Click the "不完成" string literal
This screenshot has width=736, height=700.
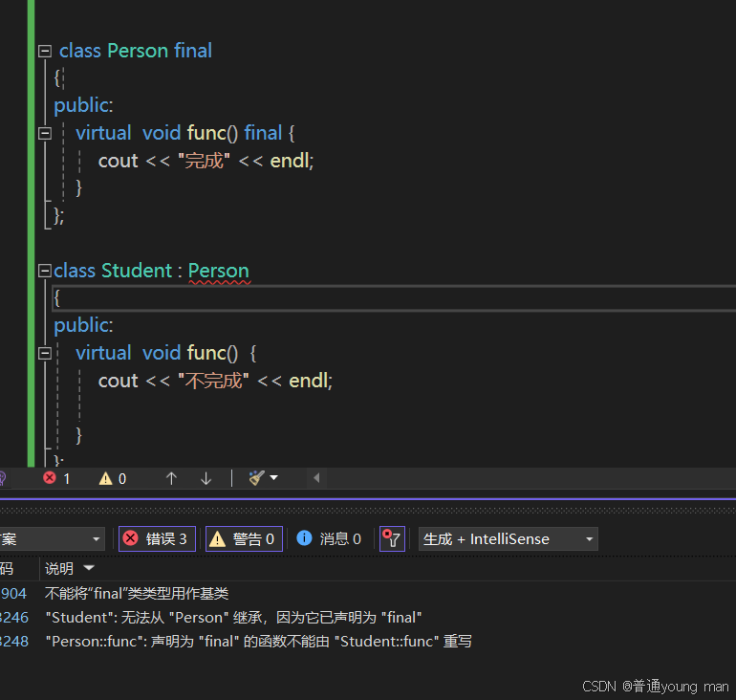[x=213, y=381]
